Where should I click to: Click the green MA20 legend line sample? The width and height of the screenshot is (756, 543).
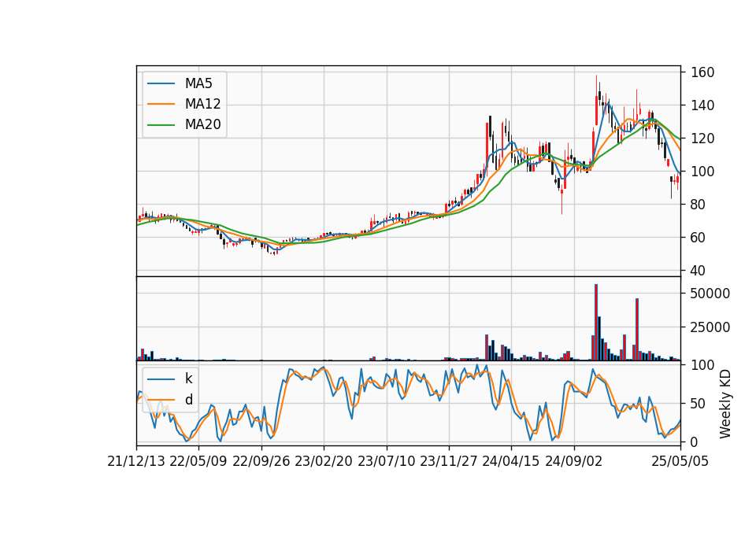click(161, 125)
